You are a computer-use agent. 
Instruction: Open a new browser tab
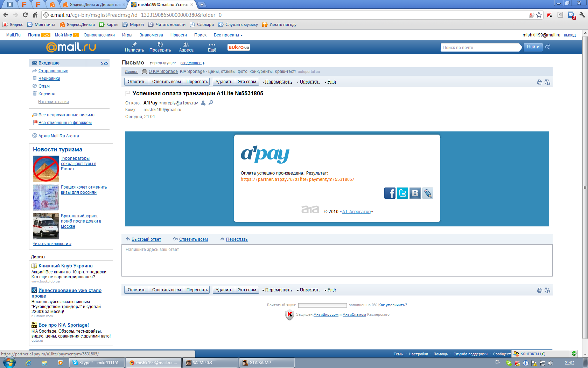click(x=202, y=5)
